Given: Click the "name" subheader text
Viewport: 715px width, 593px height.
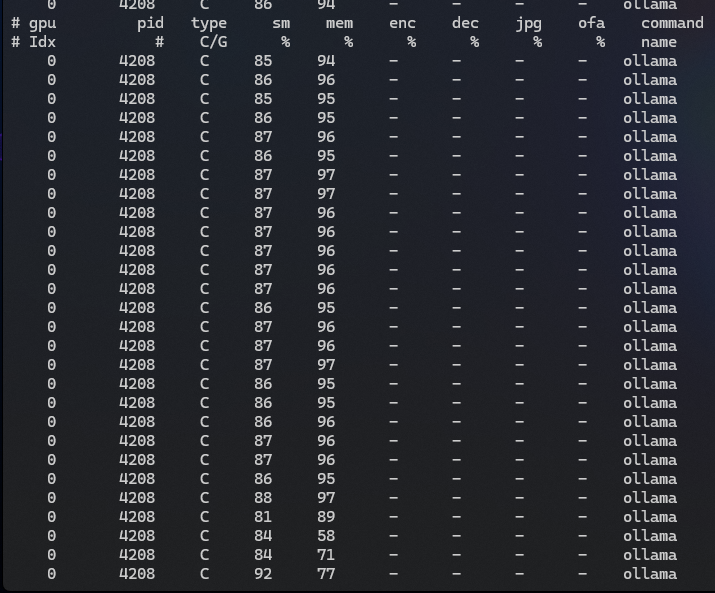Looking at the screenshot, I should click(658, 42).
